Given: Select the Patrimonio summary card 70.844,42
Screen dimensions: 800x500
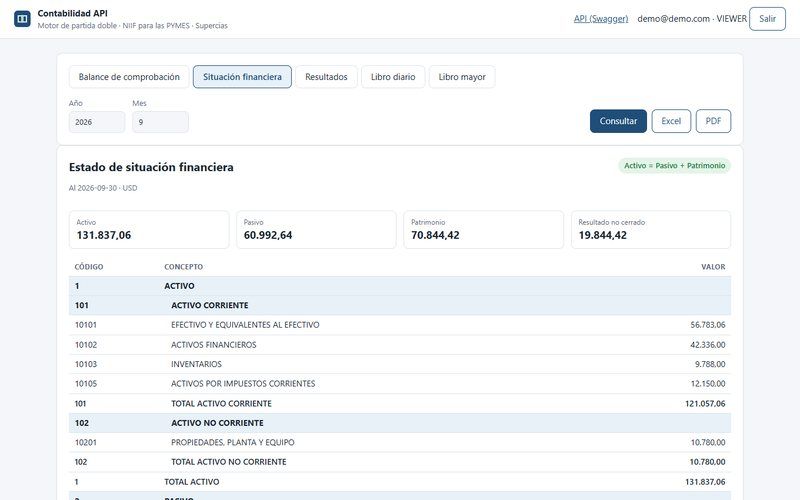Looking at the screenshot, I should click(x=484, y=230).
